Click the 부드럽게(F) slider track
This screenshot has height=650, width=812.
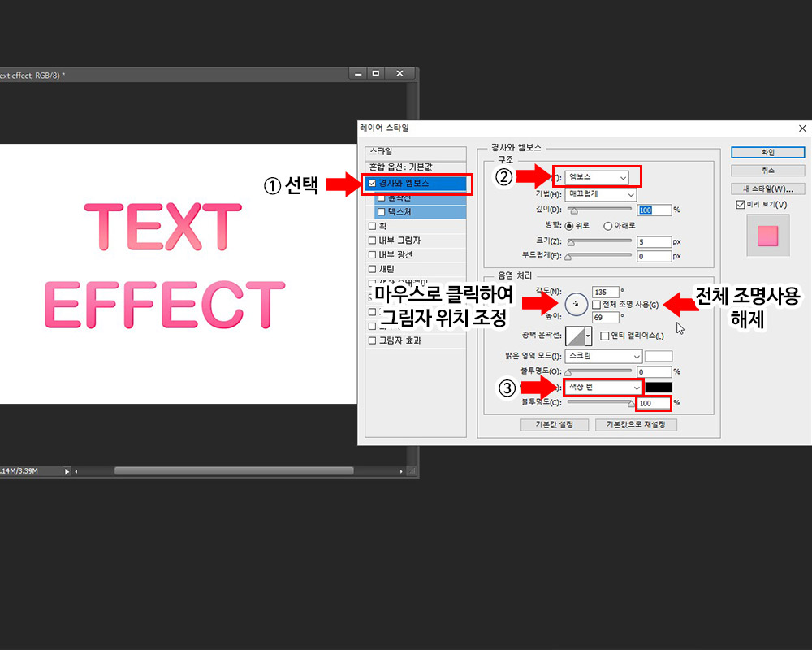click(600, 255)
